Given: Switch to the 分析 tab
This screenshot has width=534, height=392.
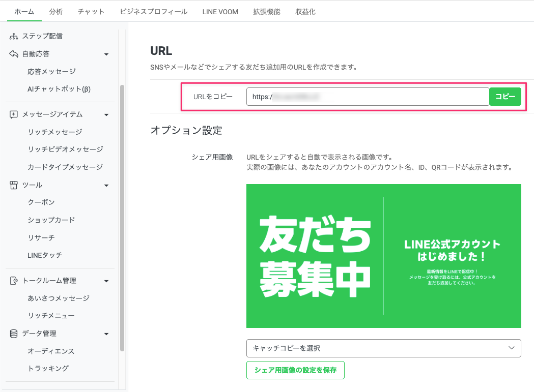Looking at the screenshot, I should tap(56, 12).
